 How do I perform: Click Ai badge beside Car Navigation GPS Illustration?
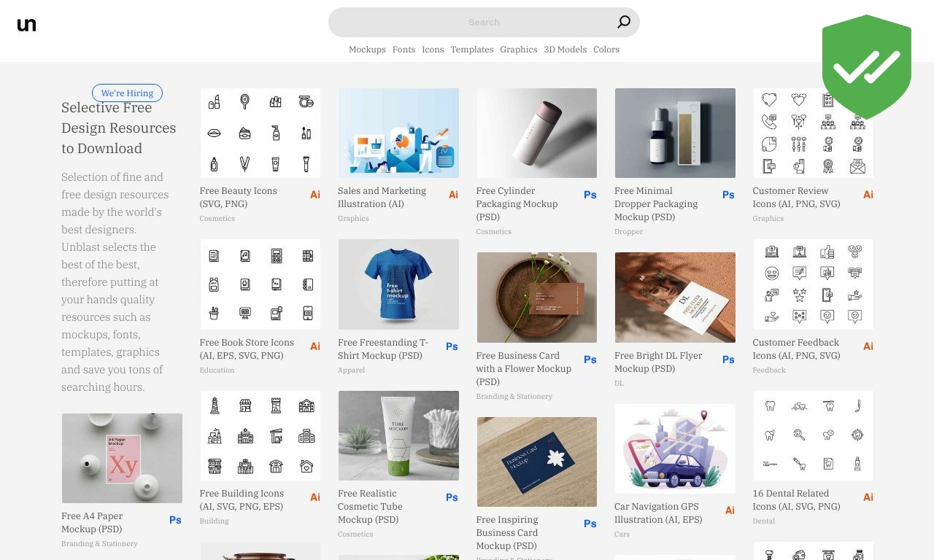[730, 510]
